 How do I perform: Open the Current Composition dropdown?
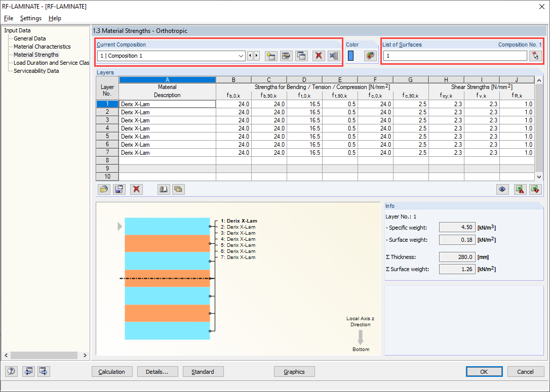click(x=171, y=56)
